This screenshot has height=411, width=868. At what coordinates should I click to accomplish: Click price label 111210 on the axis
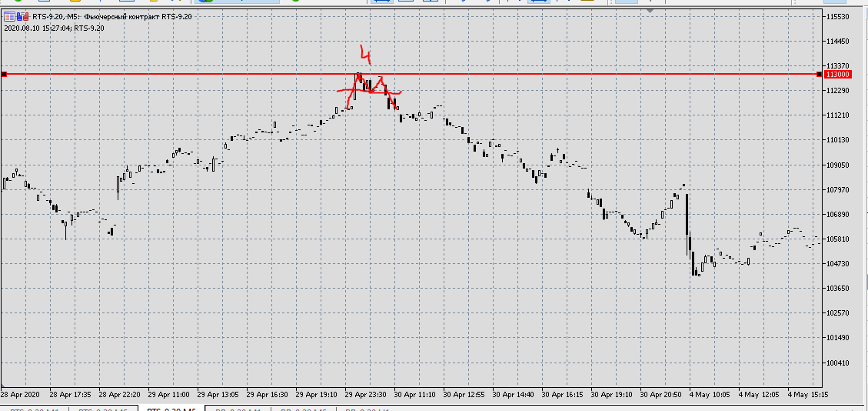point(837,115)
